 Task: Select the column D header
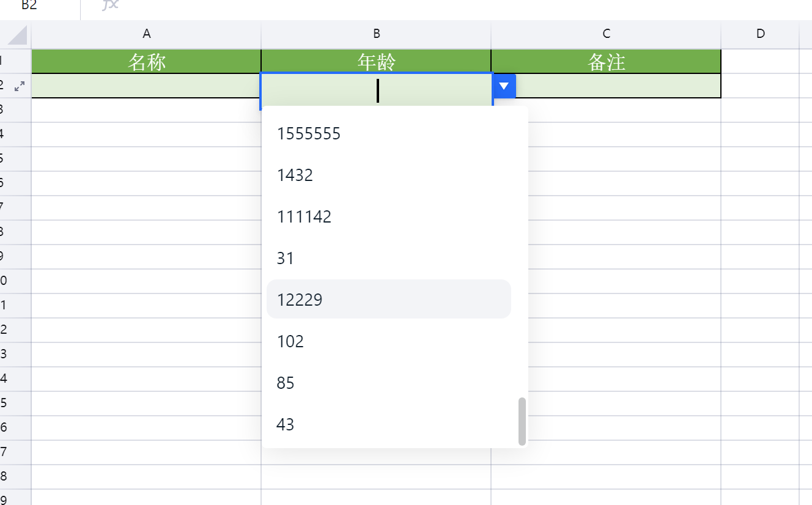click(760, 34)
